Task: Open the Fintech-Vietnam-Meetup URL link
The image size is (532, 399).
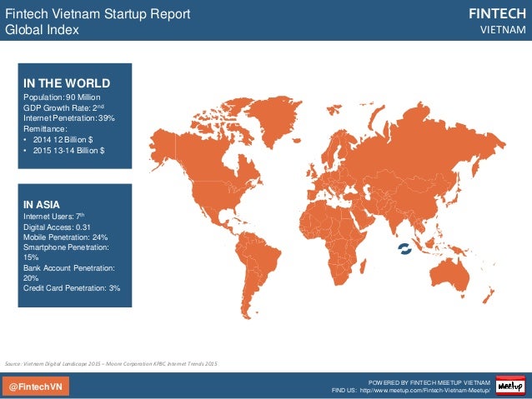Action: [424, 391]
